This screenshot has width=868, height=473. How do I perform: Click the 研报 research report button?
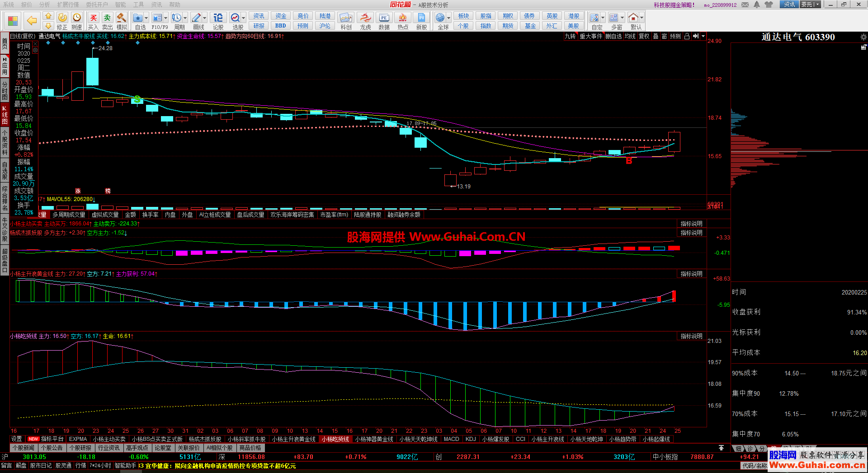point(259,26)
